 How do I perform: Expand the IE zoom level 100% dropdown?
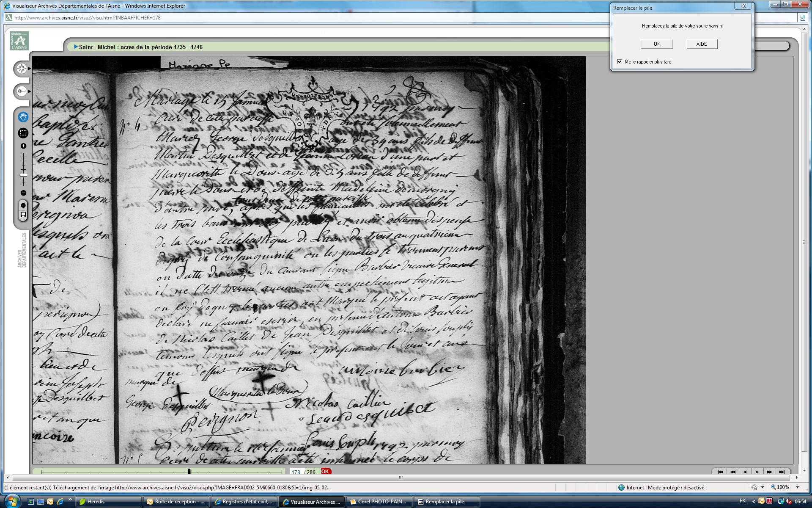pyautogui.click(x=798, y=487)
